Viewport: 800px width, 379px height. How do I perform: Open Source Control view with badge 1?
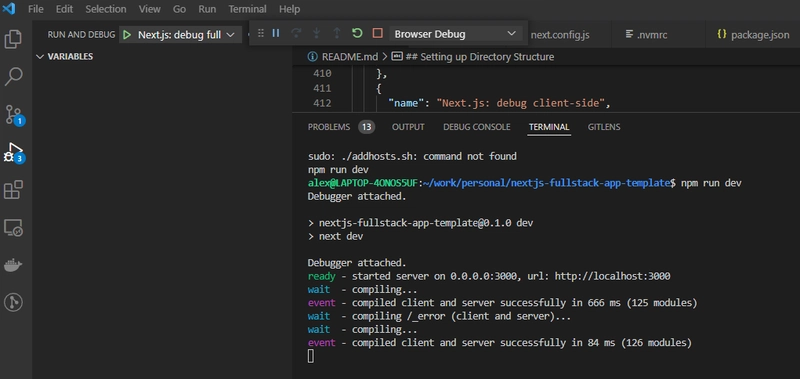pyautogui.click(x=14, y=115)
